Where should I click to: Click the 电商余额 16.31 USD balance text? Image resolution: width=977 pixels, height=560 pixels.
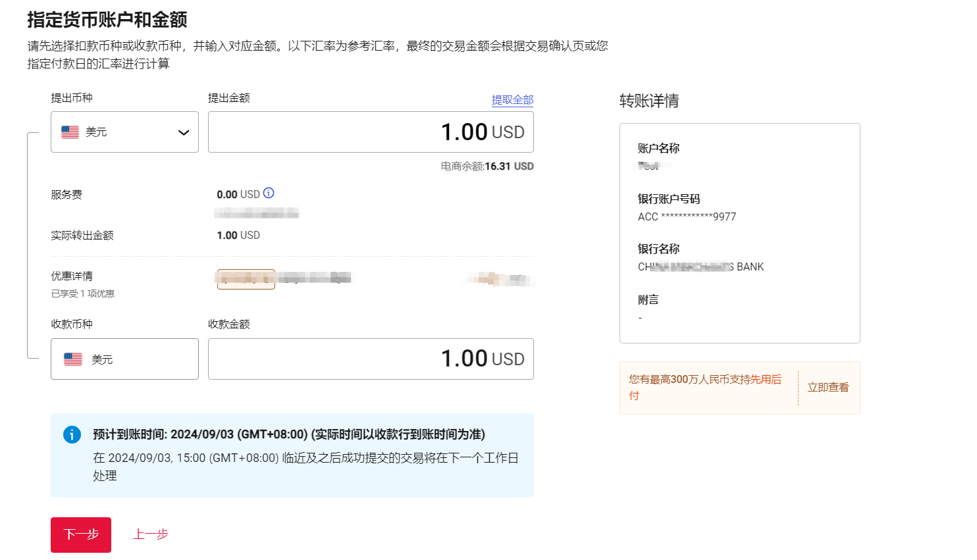(x=487, y=166)
